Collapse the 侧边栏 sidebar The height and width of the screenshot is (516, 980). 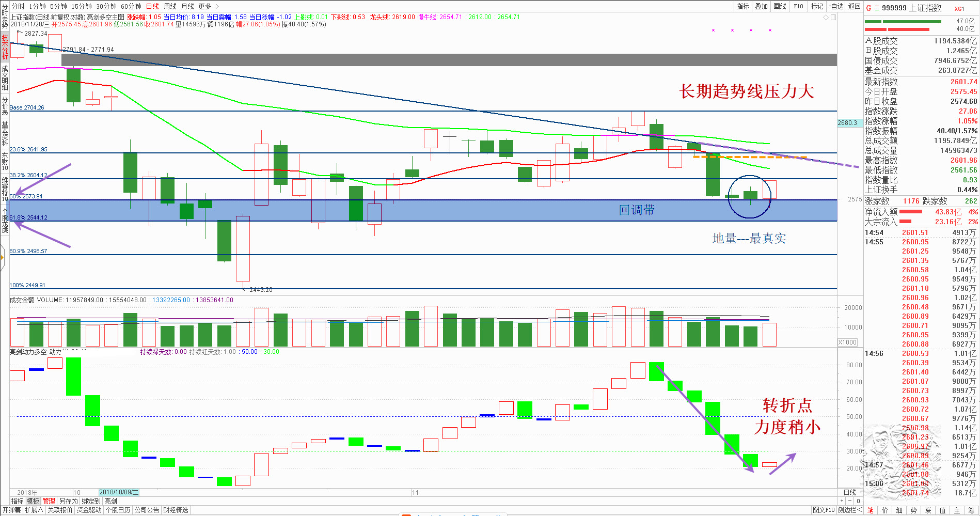[x=850, y=510]
